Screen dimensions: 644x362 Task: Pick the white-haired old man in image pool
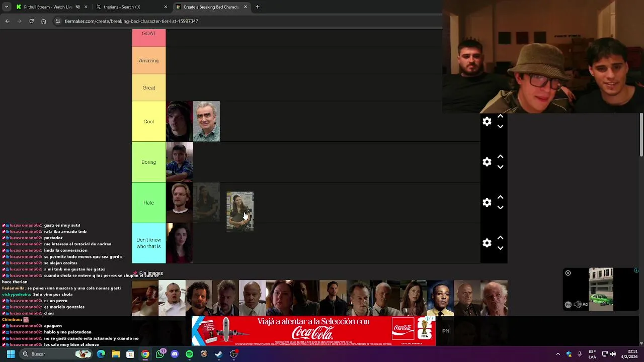click(494, 298)
